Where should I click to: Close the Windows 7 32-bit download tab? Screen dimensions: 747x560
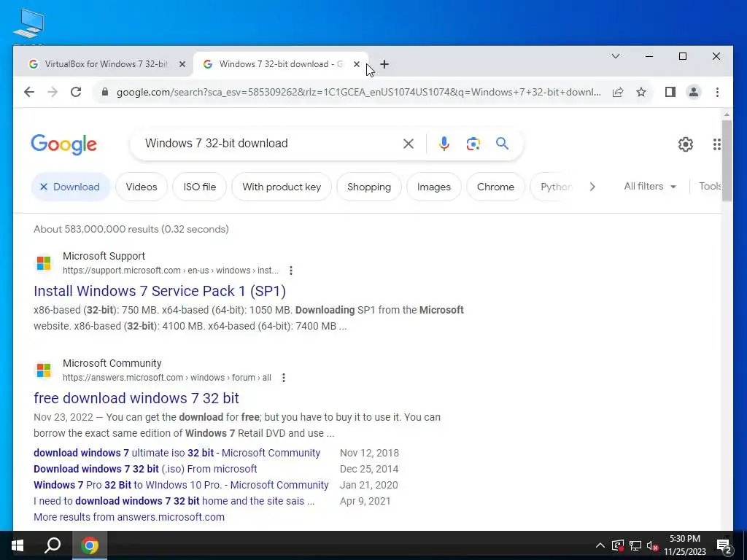point(356,64)
